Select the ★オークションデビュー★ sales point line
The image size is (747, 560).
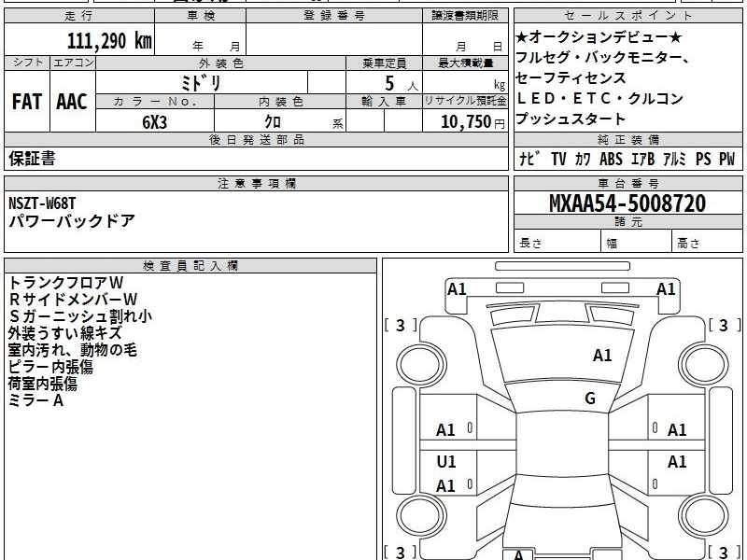(599, 36)
